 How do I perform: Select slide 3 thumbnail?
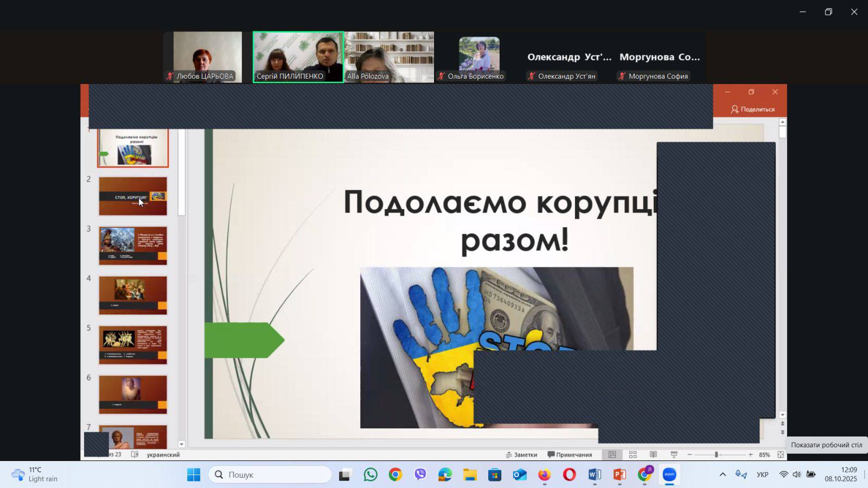[x=133, y=246]
